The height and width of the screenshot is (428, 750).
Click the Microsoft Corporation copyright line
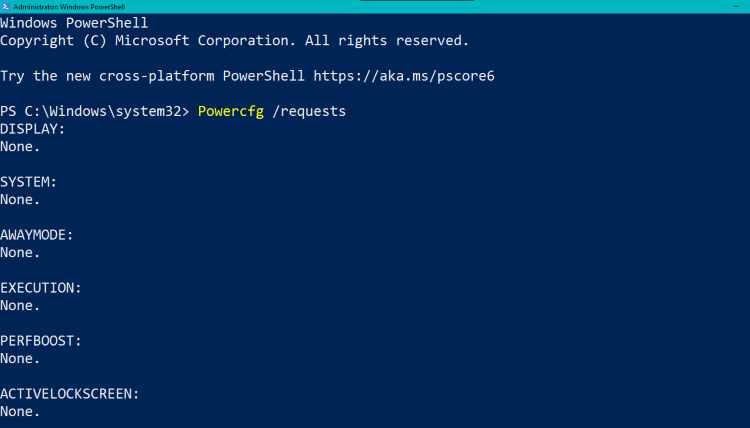coord(234,41)
